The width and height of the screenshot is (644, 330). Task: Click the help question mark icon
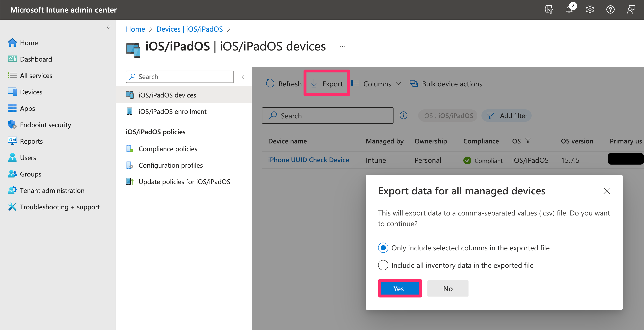pyautogui.click(x=610, y=10)
